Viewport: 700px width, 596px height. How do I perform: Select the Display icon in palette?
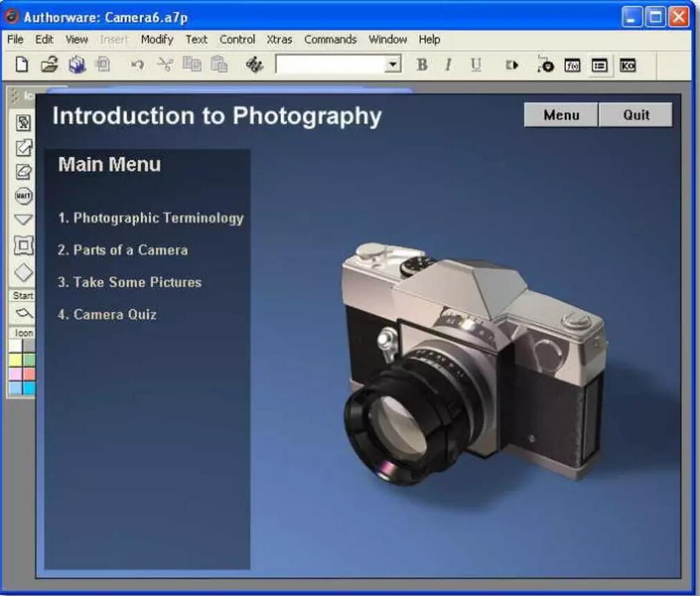[24, 123]
